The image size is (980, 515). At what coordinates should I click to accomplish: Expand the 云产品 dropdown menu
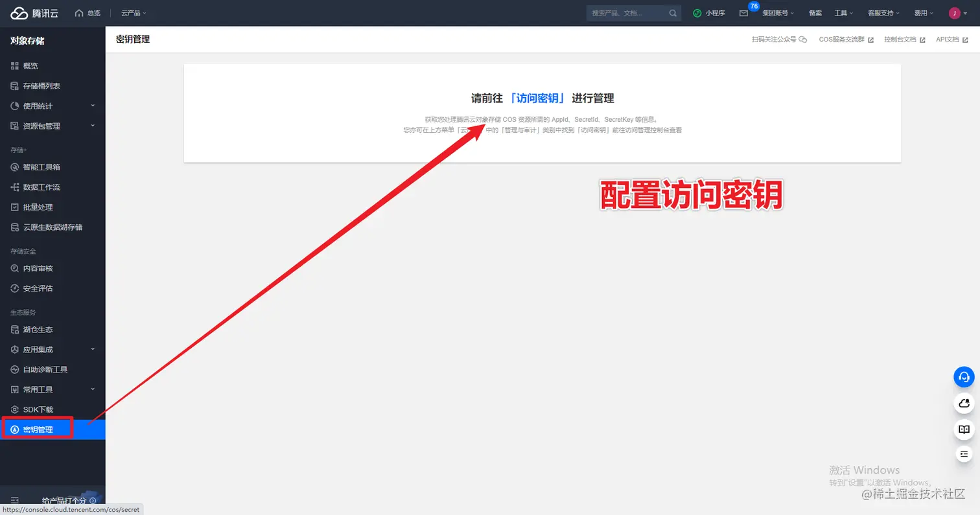[134, 13]
